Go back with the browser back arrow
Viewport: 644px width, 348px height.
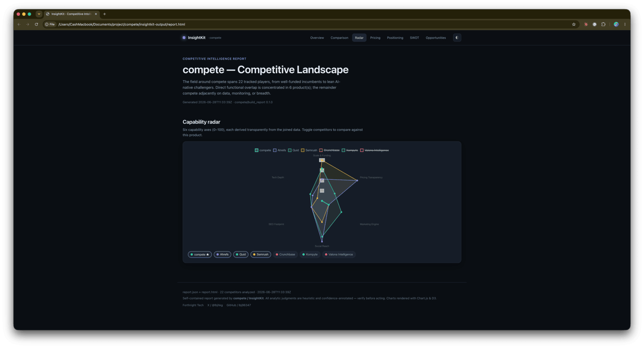pos(19,25)
